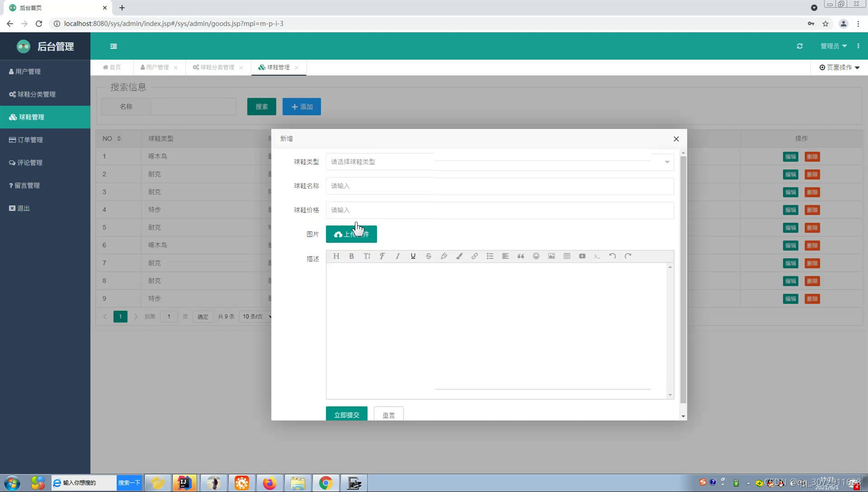Open Chrome from the taskbar
This screenshot has width=868, height=492.
tap(325, 483)
